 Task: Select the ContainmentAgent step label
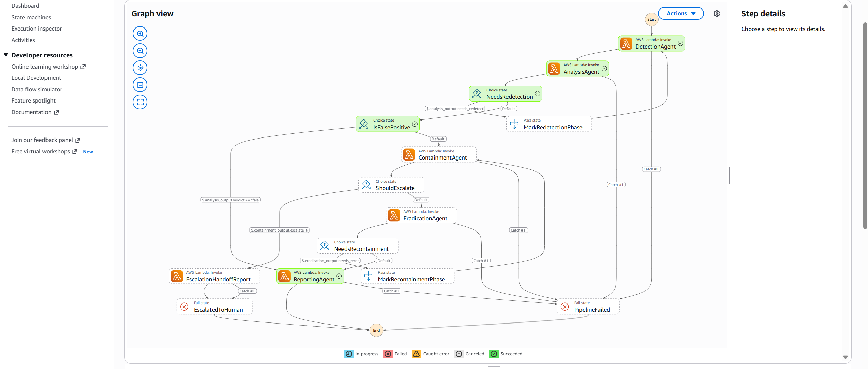point(443,158)
